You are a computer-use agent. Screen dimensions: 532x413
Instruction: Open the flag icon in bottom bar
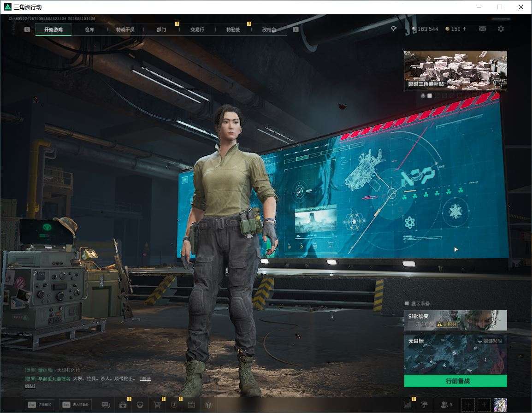click(x=424, y=405)
